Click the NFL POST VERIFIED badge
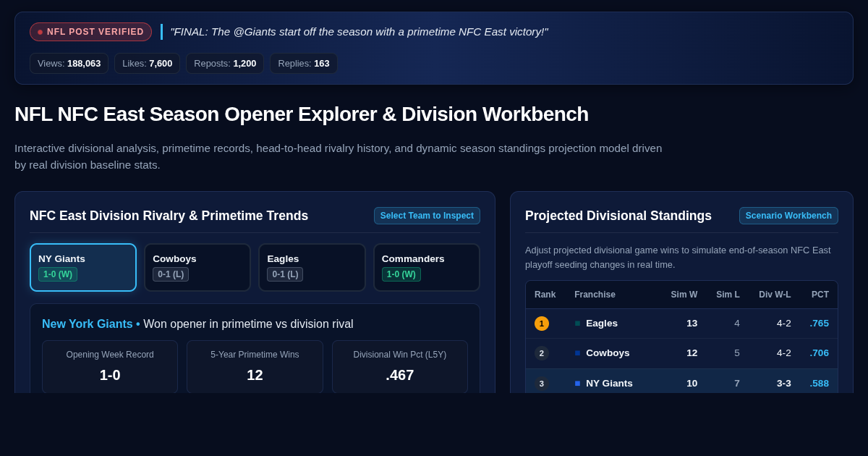This screenshot has width=868, height=456. (90, 32)
